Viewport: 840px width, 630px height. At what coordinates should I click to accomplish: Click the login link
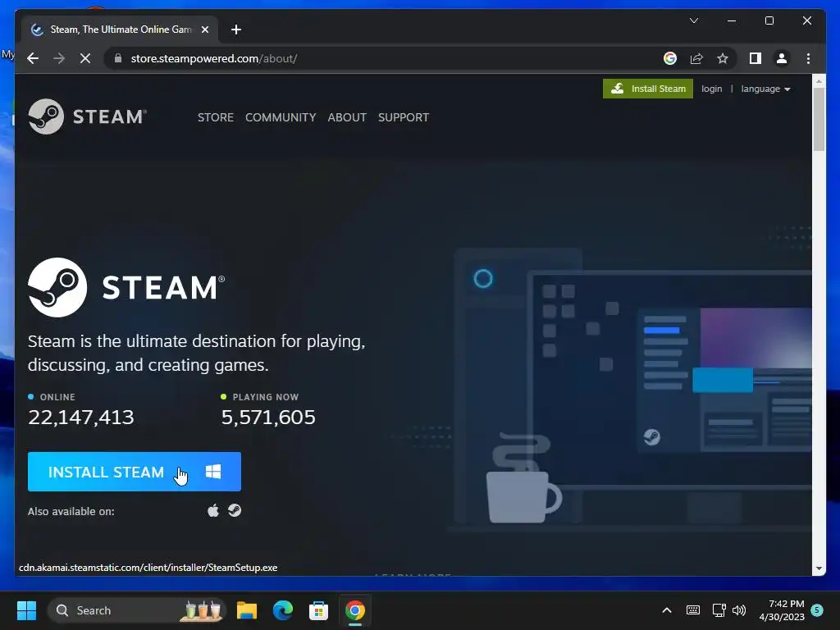point(711,89)
